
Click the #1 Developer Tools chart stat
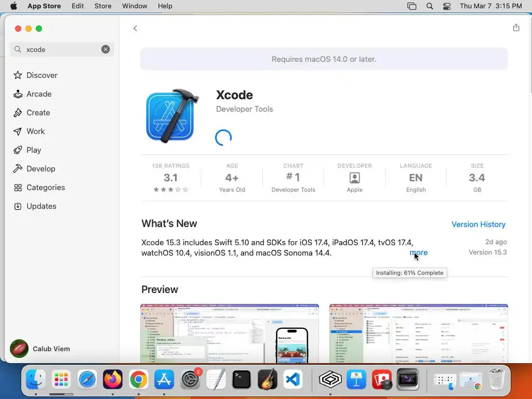pos(294,178)
